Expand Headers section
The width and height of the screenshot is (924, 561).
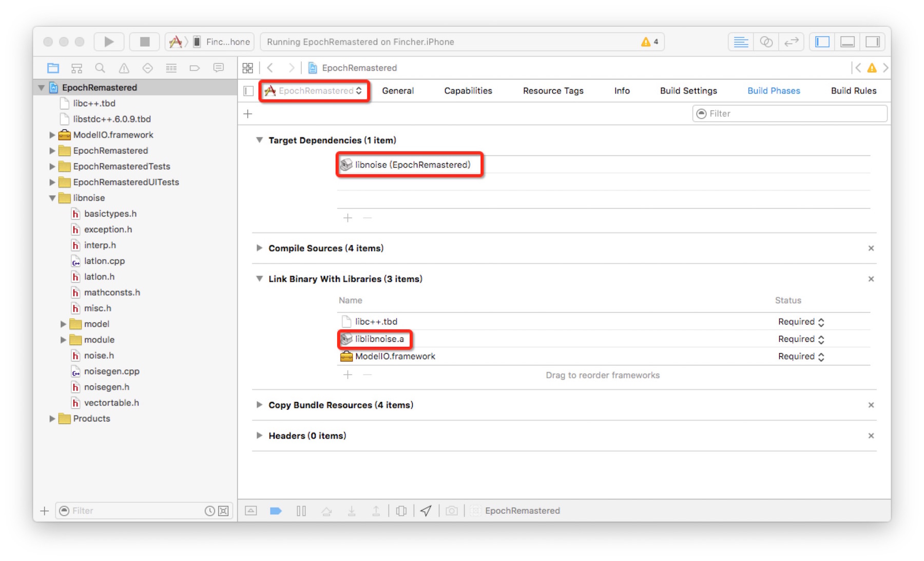[259, 436]
